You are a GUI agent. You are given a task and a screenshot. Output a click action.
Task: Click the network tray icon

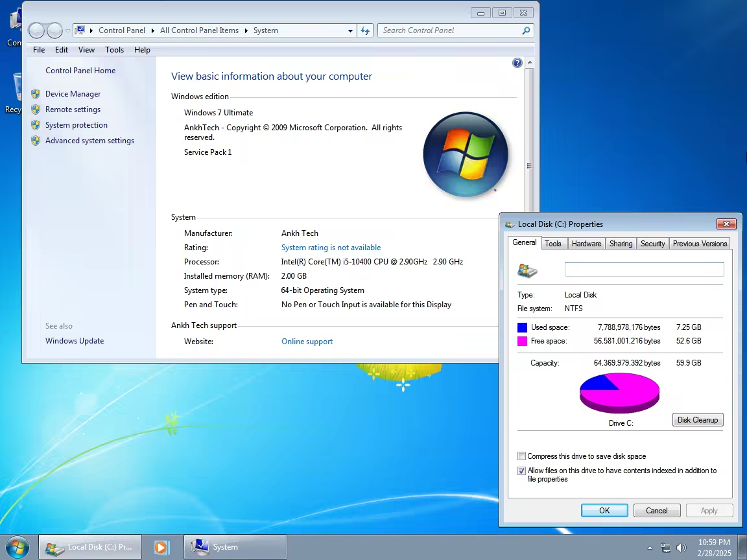[665, 548]
